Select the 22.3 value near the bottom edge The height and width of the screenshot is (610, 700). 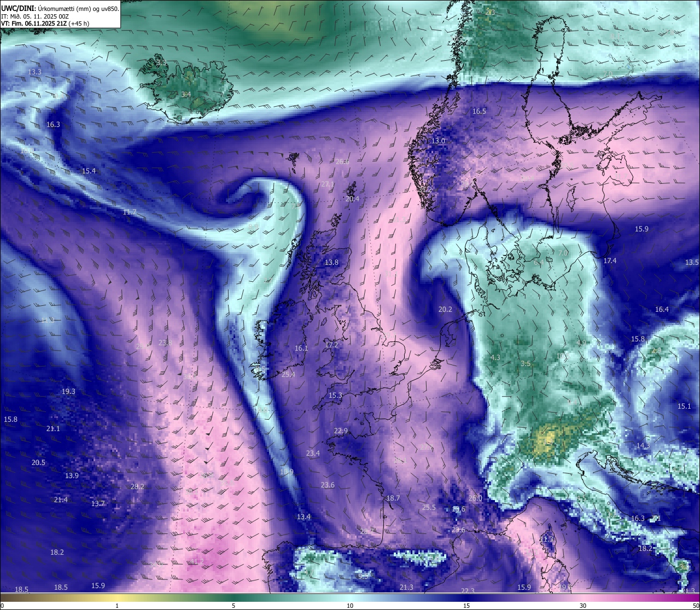click(x=468, y=591)
